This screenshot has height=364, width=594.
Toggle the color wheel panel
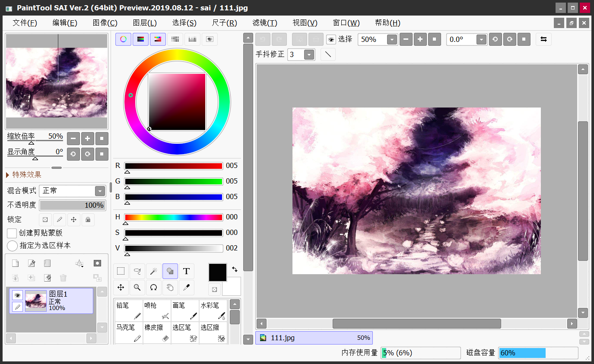pyautogui.click(x=123, y=39)
